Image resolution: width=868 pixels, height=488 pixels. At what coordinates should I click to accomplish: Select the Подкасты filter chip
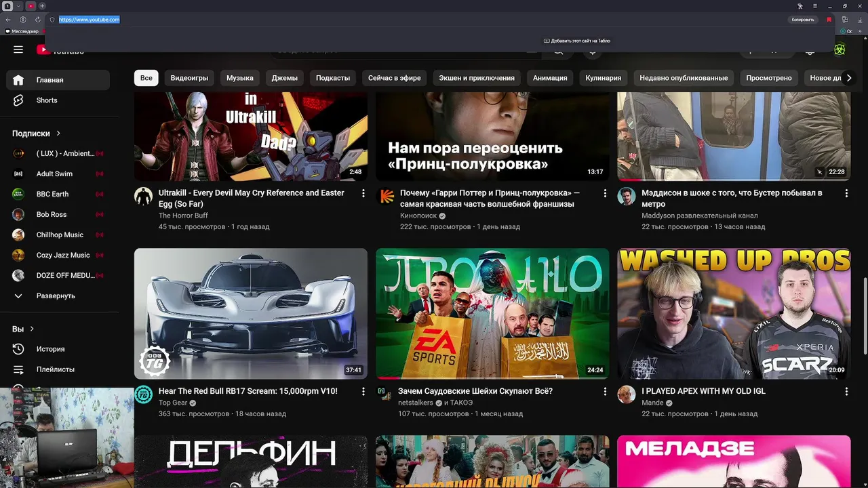(333, 78)
